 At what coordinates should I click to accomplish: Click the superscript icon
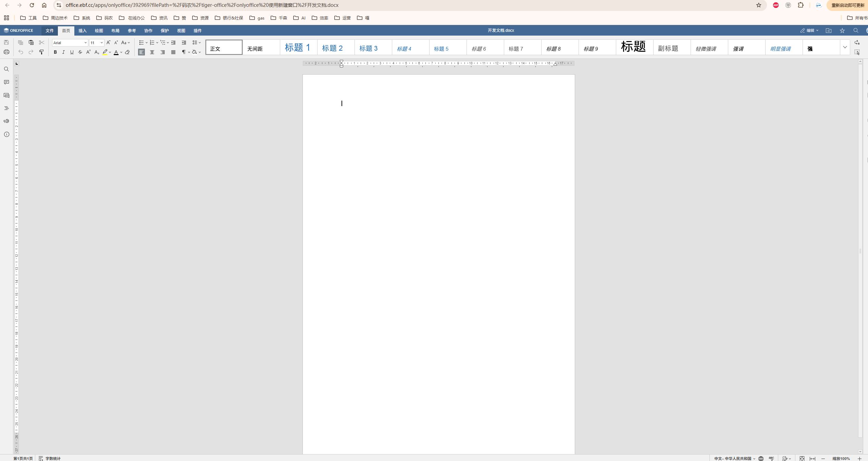88,52
